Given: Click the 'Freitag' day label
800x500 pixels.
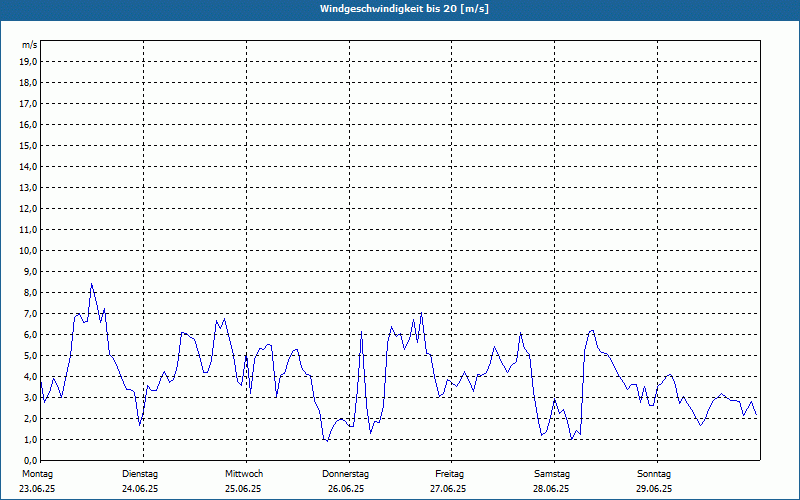Looking at the screenshot, I should coord(449,474).
